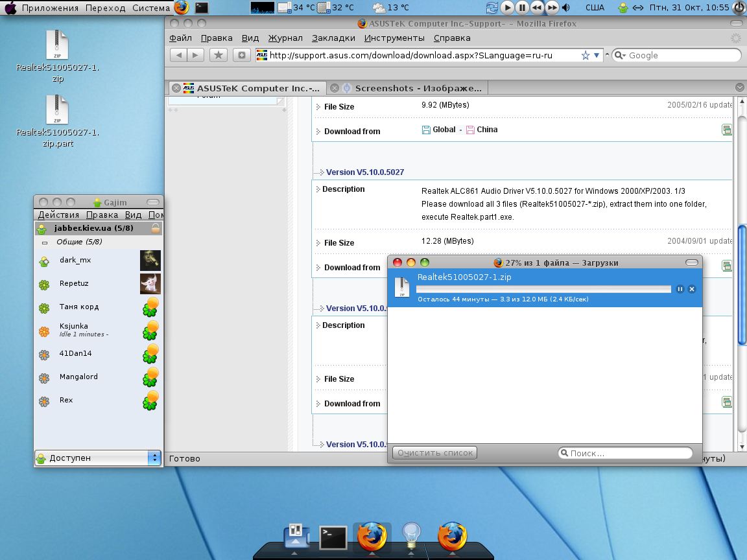Go back in Firefox
Viewport: 747px width, 560px height.
pyautogui.click(x=179, y=55)
